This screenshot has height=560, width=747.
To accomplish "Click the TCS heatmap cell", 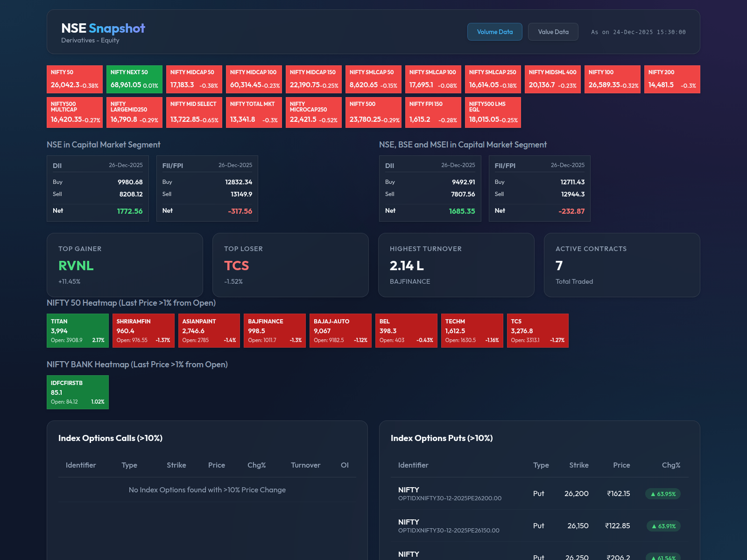I will click(538, 330).
